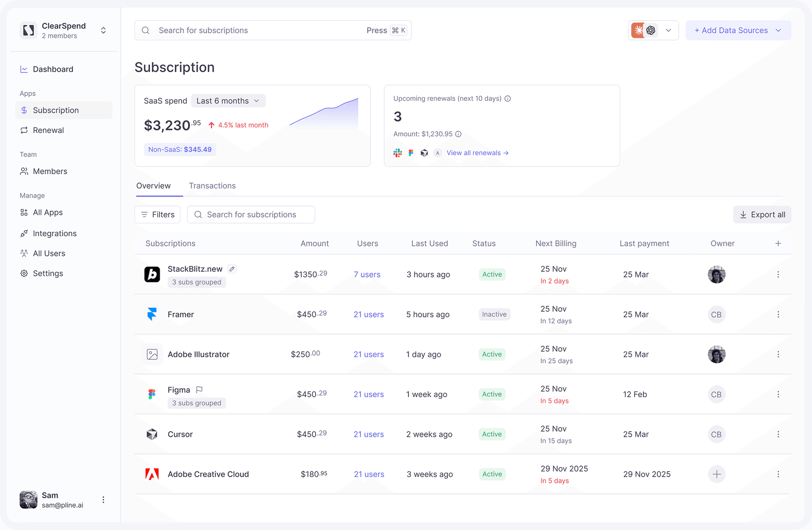Switch to the Overview tab
The width and height of the screenshot is (812, 530).
coord(154,186)
